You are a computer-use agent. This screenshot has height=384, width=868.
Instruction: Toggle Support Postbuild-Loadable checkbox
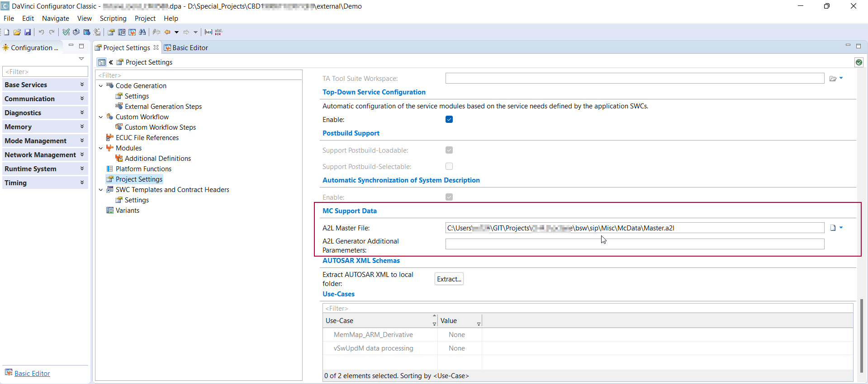(449, 150)
